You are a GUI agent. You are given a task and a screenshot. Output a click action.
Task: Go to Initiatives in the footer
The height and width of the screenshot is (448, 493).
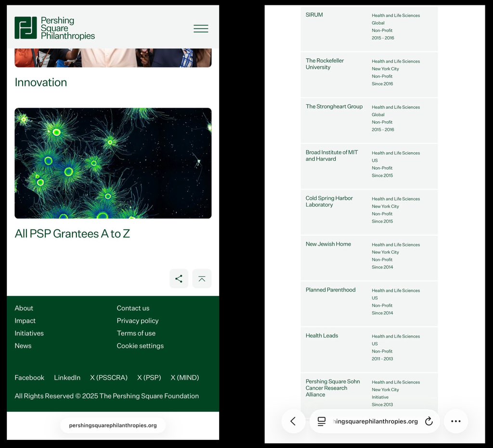29,333
